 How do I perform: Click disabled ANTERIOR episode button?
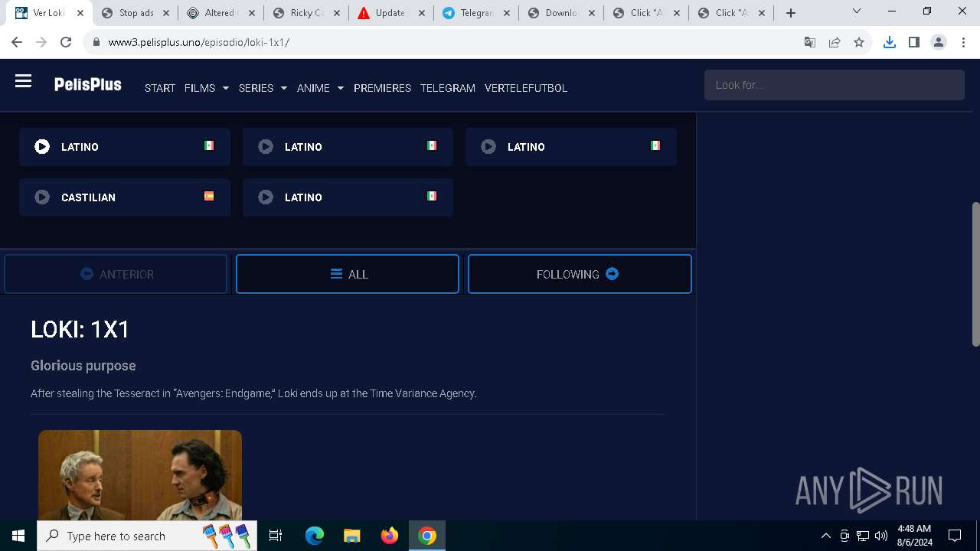click(116, 274)
